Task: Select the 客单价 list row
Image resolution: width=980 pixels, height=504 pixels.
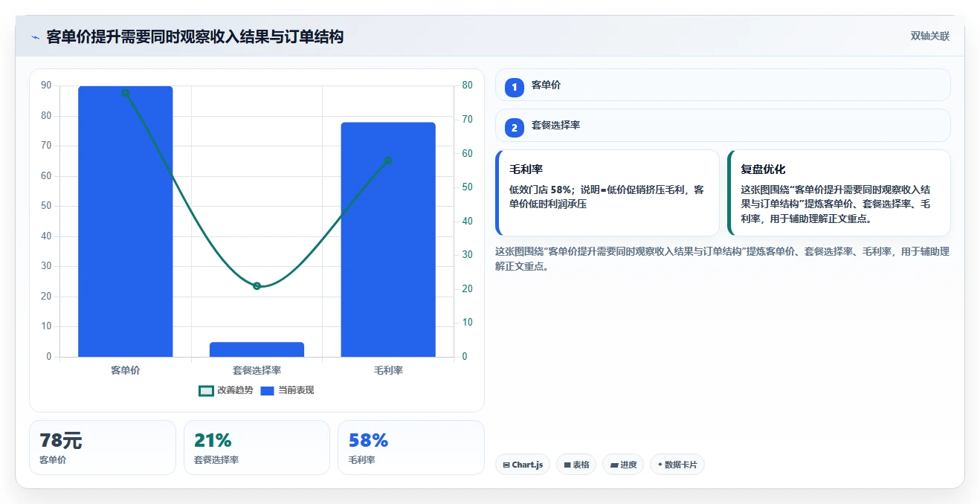Action: click(723, 85)
